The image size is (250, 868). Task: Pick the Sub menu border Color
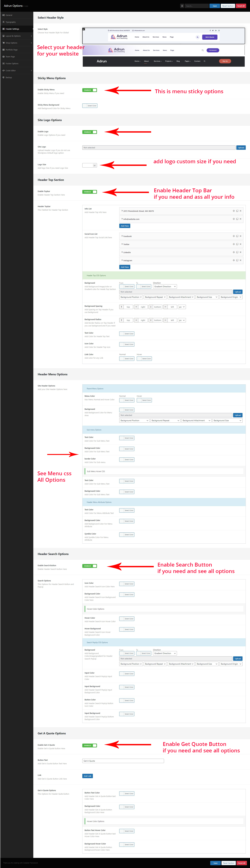click(127, 460)
